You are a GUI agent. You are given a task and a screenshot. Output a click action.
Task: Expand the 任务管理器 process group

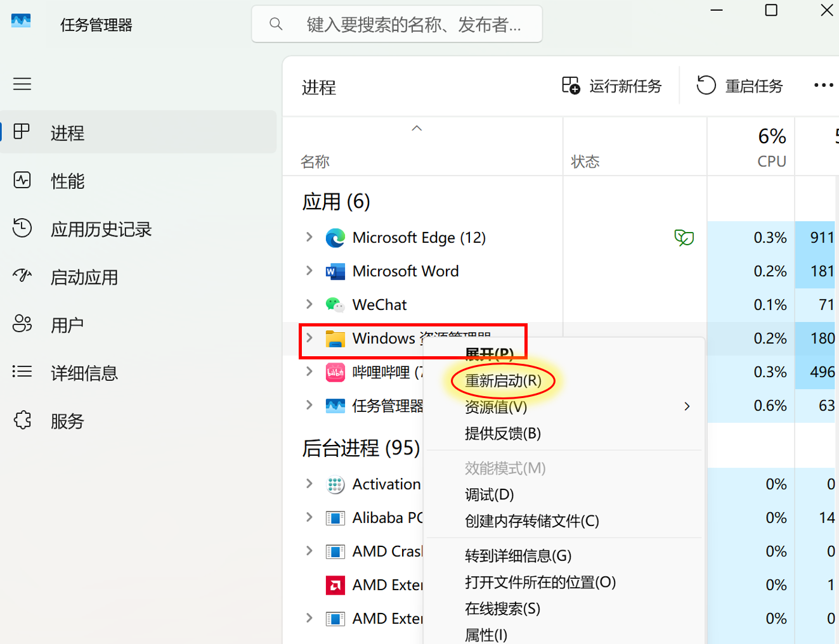point(309,405)
